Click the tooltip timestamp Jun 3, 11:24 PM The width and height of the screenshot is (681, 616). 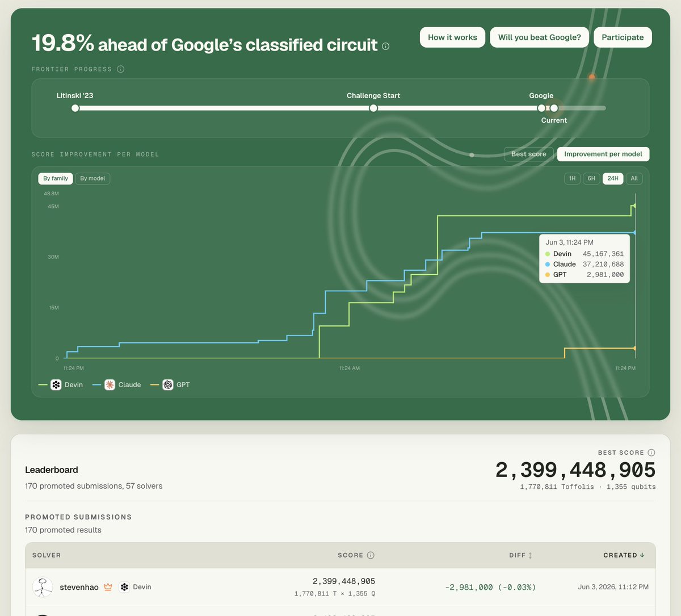(x=570, y=242)
